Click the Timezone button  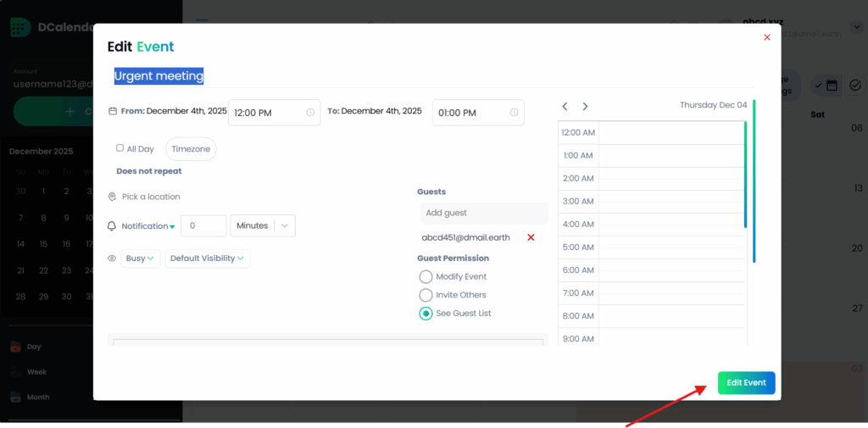(x=191, y=149)
